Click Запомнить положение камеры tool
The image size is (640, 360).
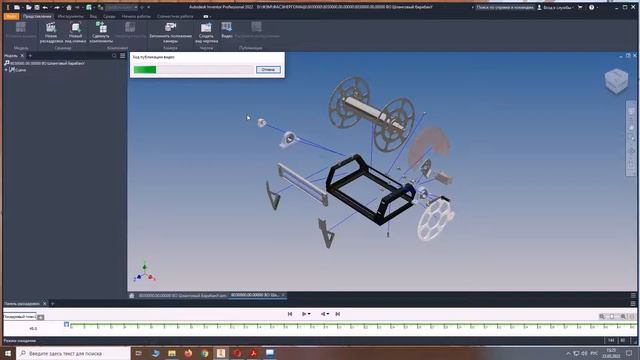pyautogui.click(x=170, y=32)
